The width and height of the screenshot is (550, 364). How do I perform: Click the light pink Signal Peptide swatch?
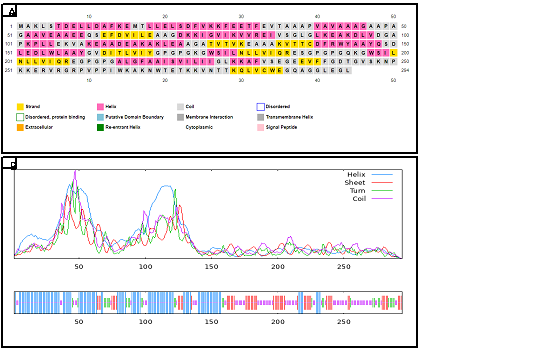[x=260, y=127]
